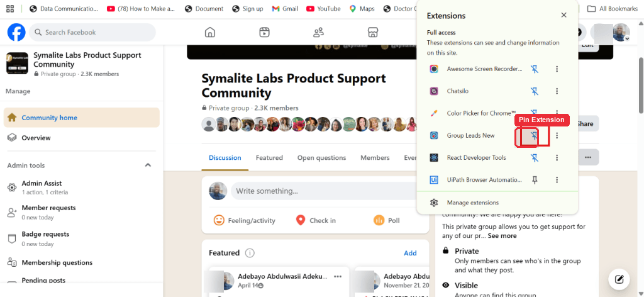Toggle the pin for Awesome Screen Recorder
Image resolution: width=644 pixels, height=297 pixels.
(535, 69)
